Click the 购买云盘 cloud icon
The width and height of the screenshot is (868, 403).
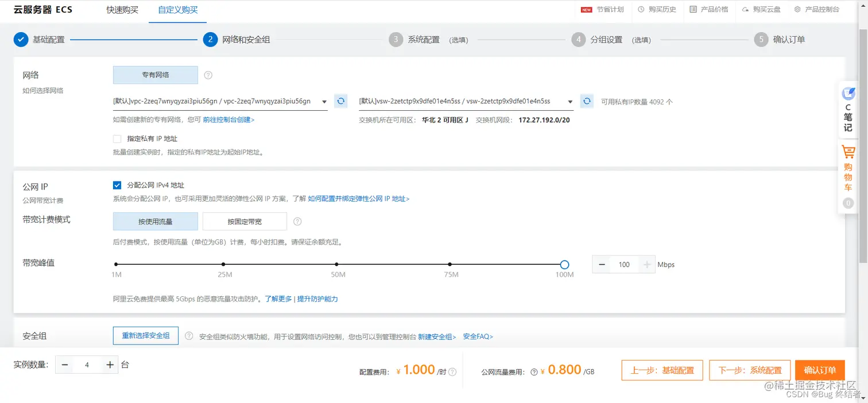point(745,10)
